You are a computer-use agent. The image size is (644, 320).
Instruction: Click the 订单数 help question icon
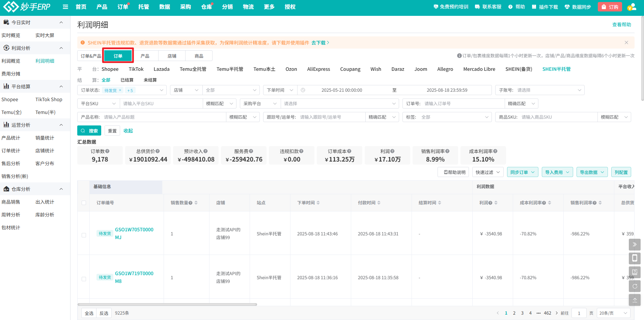107,151
